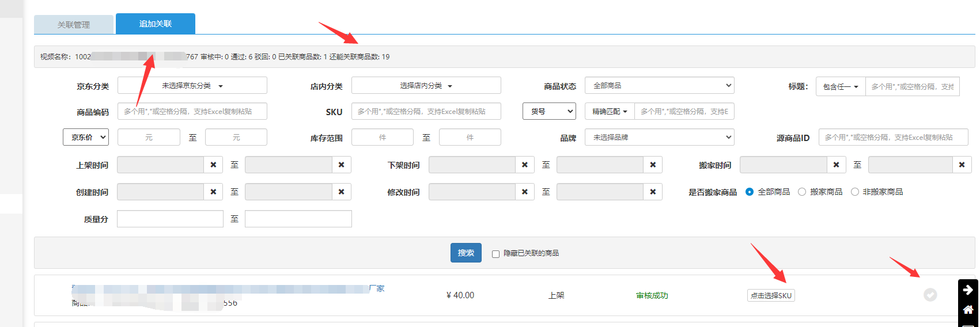Click the right arrow icon in side panel

point(968,290)
